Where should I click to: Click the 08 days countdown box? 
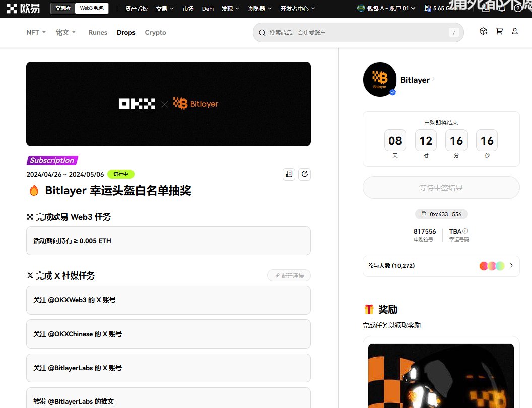395,141
